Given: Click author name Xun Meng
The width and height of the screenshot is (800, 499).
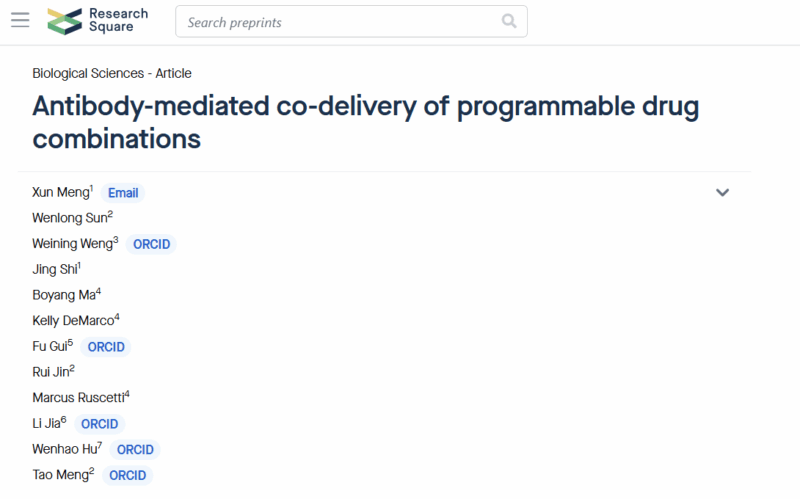Looking at the screenshot, I should point(60,193).
